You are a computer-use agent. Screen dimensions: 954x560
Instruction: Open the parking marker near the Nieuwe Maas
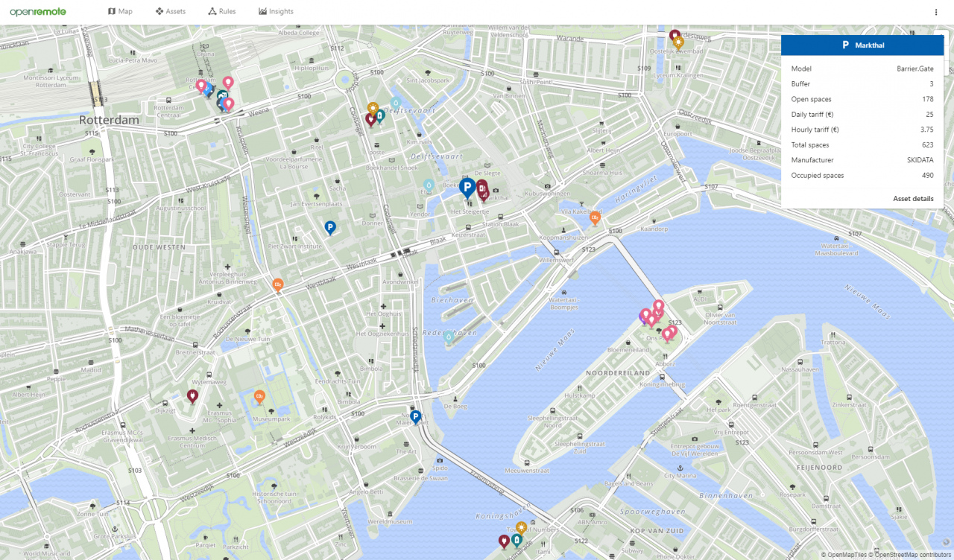(x=415, y=416)
